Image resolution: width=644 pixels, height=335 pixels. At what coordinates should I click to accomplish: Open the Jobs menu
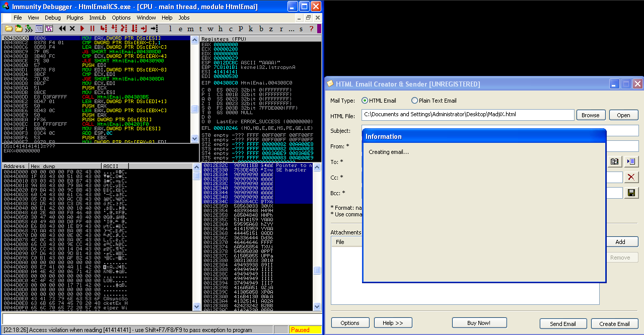[x=184, y=18]
